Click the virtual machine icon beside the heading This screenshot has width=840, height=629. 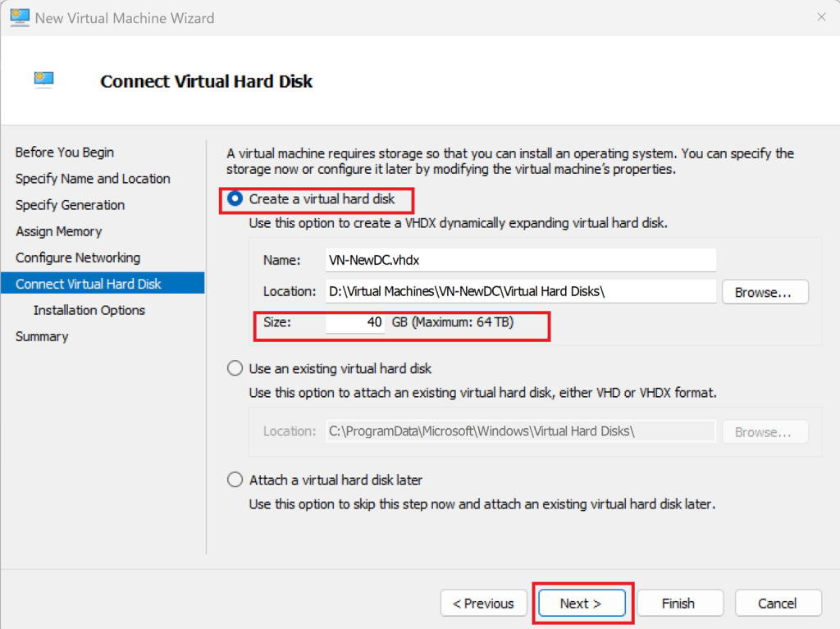pos(43,80)
